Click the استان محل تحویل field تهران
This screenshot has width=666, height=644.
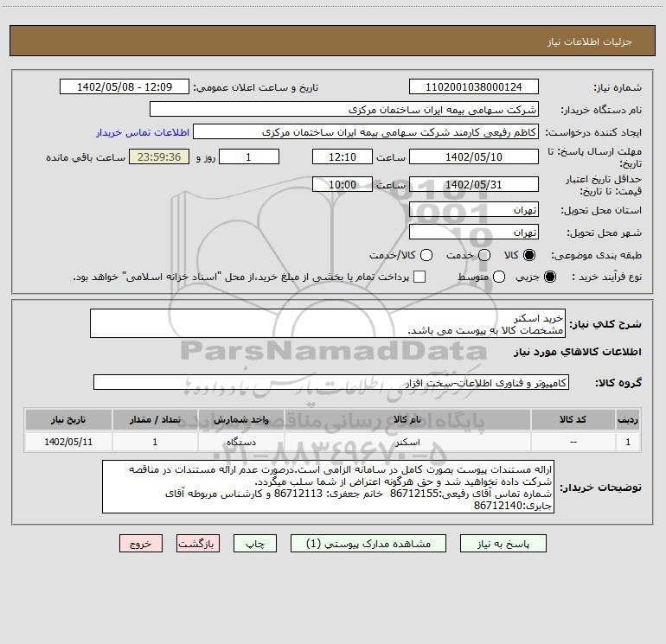474,210
